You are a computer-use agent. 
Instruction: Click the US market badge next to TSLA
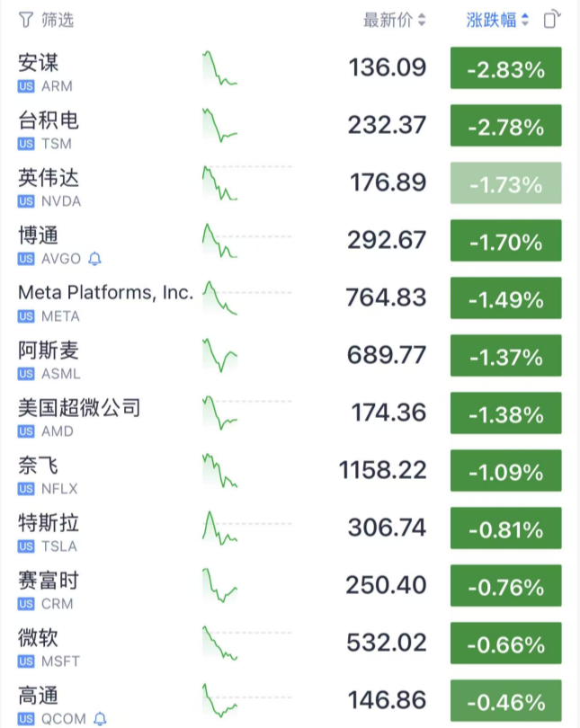click(27, 546)
